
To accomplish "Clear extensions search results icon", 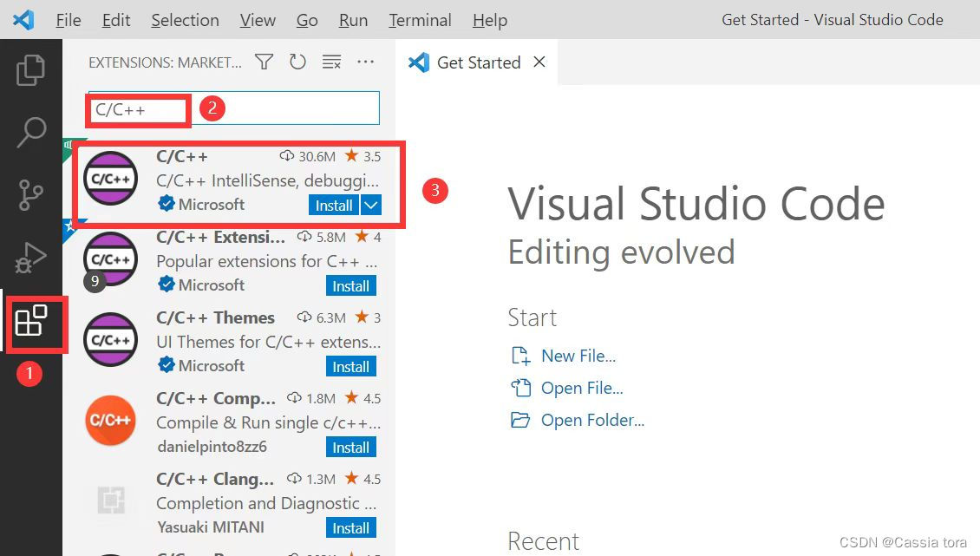I will pos(331,62).
